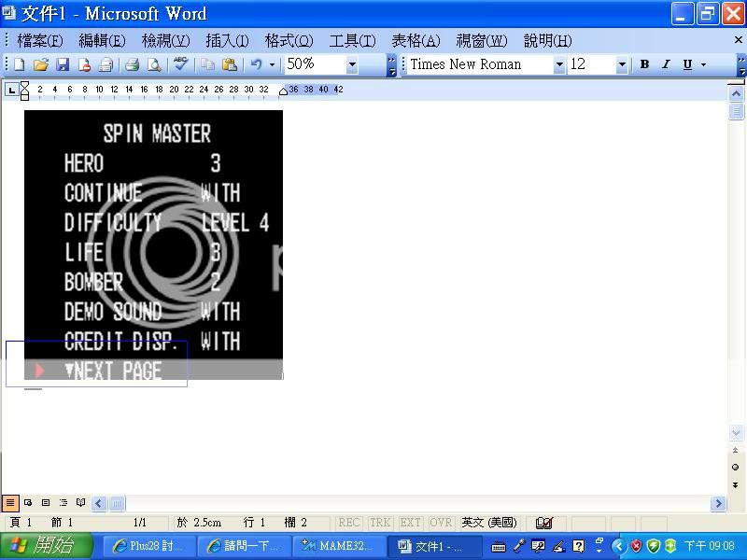Click the 開始 Start button
The width and height of the screenshot is (747, 560).
pyautogui.click(x=46, y=546)
